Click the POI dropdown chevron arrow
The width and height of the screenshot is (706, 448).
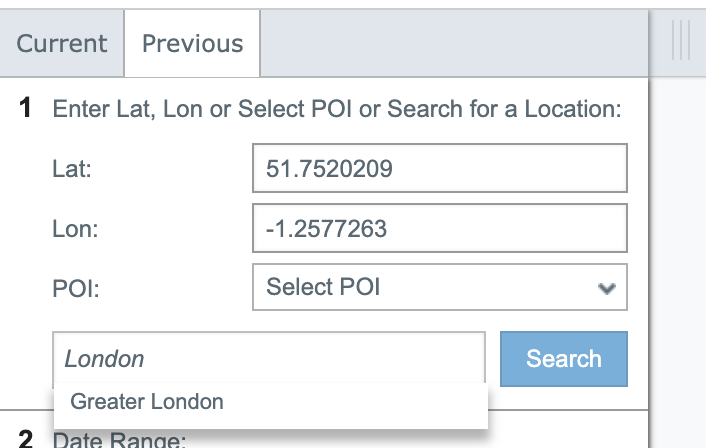pyautogui.click(x=605, y=288)
